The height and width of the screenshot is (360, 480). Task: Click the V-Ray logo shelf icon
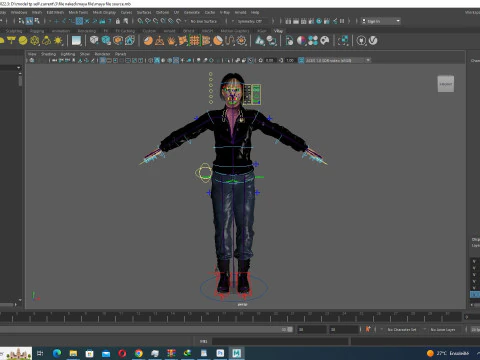(x=373, y=41)
